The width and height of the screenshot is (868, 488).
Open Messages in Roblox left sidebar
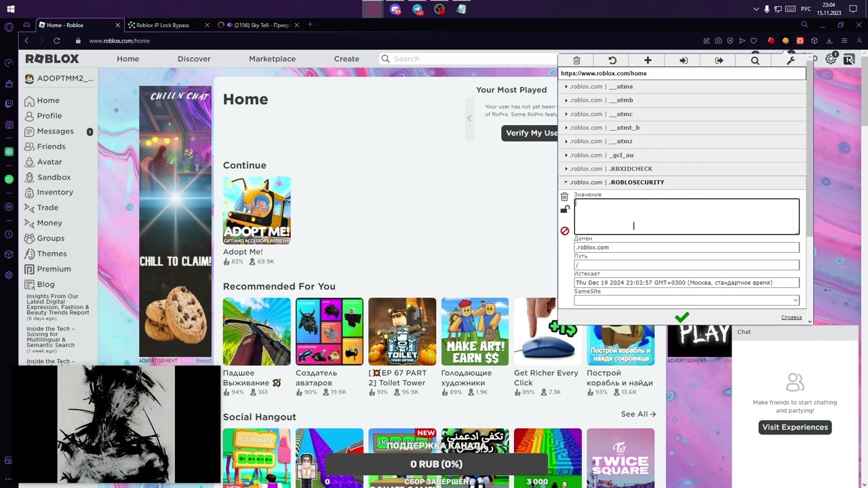55,131
